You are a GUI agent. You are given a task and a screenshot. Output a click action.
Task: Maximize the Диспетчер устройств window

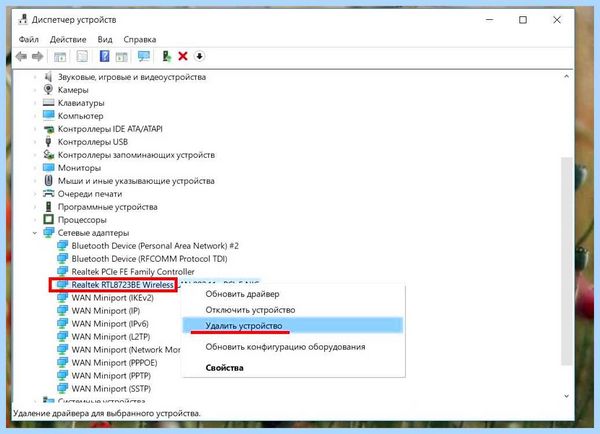[523, 20]
